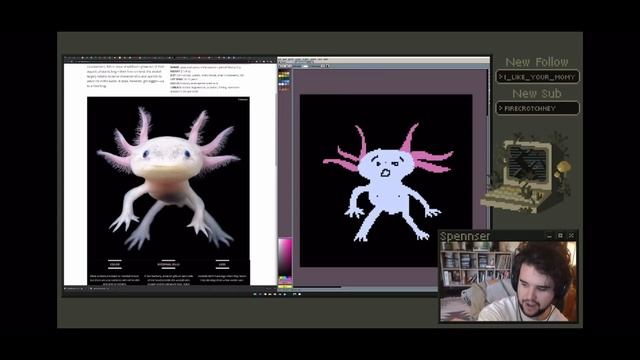Viewport: 640px width, 360px height.
Task: Minimize the Spennser webcam window
Action: pos(549,236)
